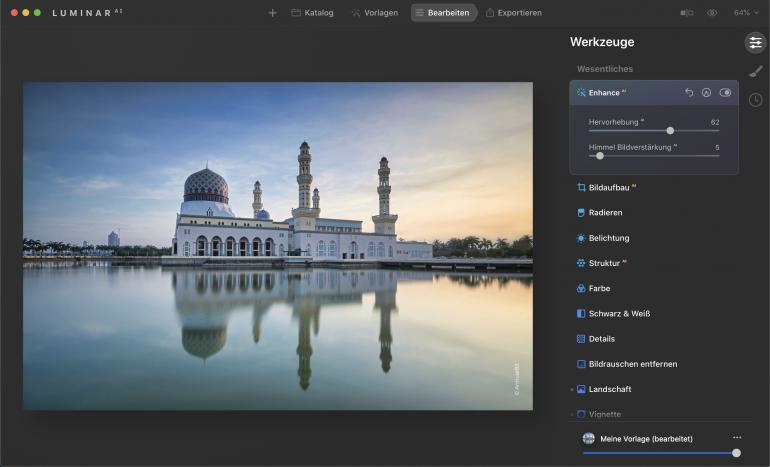Reset the Enhance tool with undo arrow
Image resolution: width=770 pixels, height=467 pixels.
689,92
